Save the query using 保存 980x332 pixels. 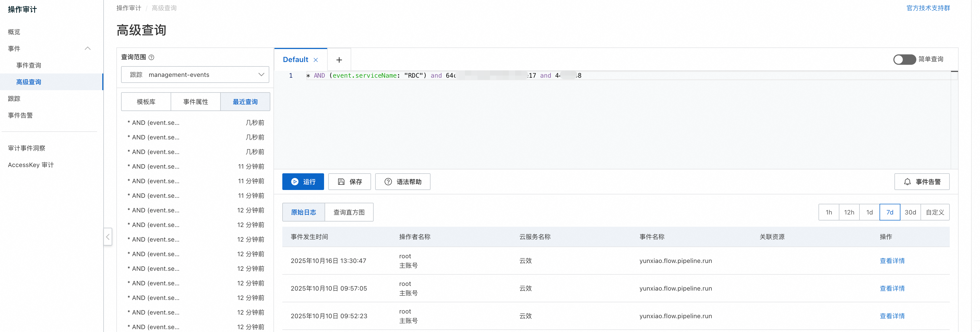pyautogui.click(x=349, y=182)
